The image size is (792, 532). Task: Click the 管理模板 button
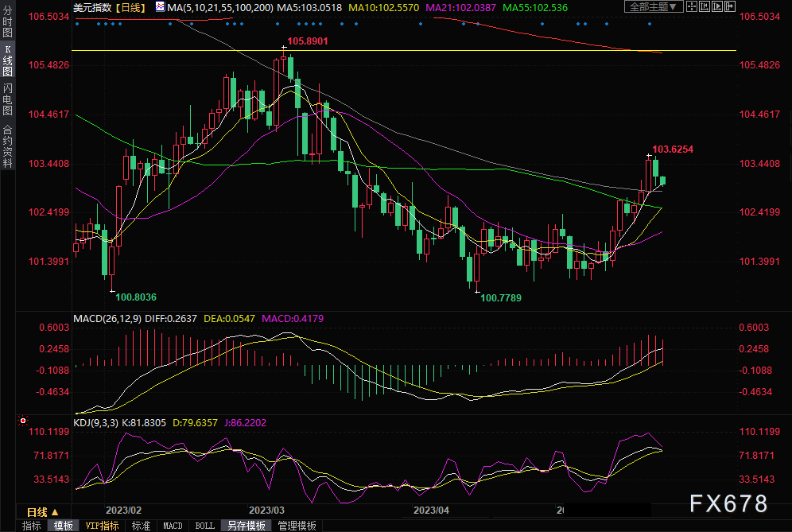click(297, 526)
